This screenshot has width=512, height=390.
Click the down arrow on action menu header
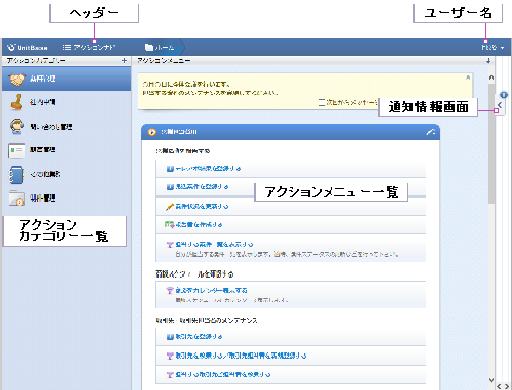click(x=488, y=61)
